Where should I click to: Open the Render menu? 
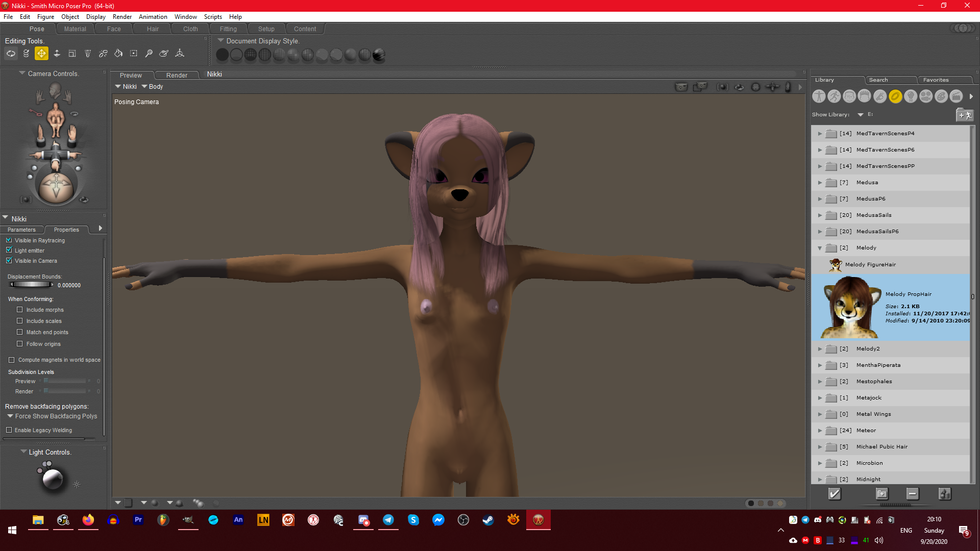coord(122,17)
